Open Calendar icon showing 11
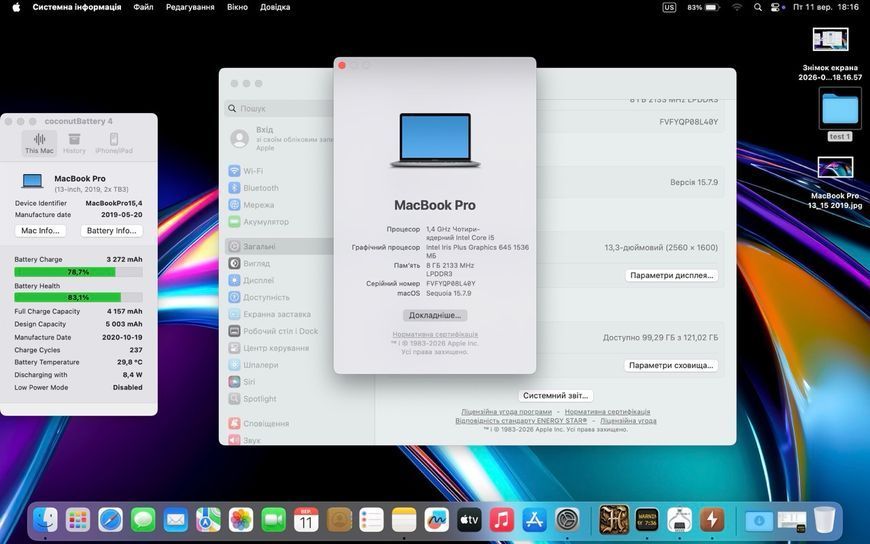 306,520
